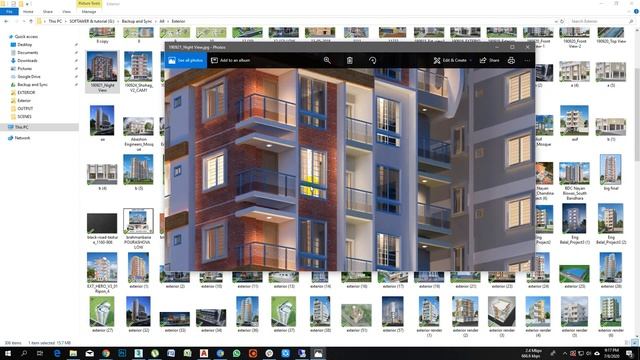Expand Network in the navigation pane

(x=4, y=138)
